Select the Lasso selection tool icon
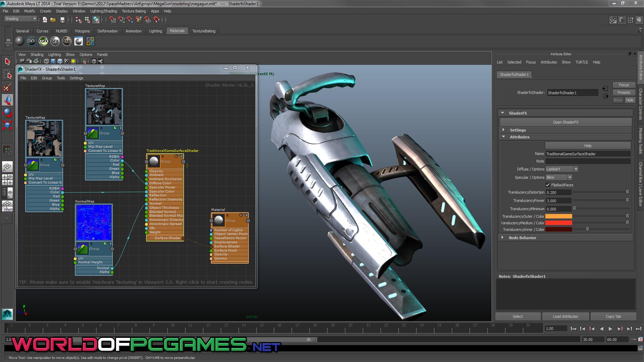 click(7, 74)
